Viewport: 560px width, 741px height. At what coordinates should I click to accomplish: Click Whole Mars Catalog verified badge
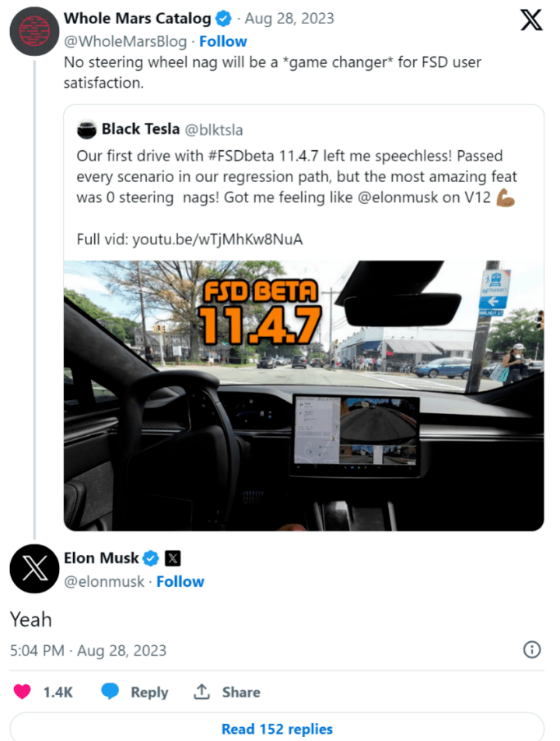pyautogui.click(x=223, y=19)
